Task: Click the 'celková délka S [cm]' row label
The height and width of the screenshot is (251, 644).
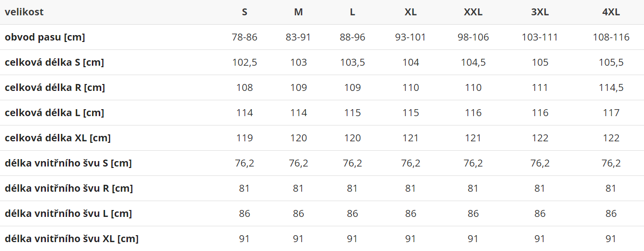Action: [x=54, y=62]
